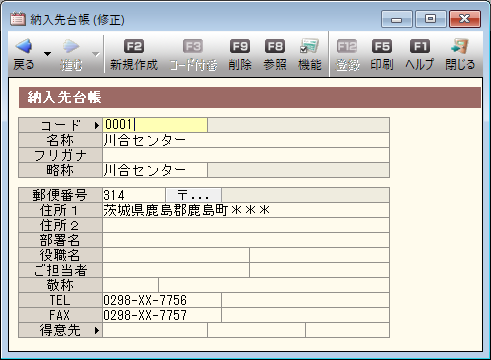The height and width of the screenshot is (360, 491).
Task: Click the 納入先台帳 title bar app icon
Action: [x=18, y=19]
